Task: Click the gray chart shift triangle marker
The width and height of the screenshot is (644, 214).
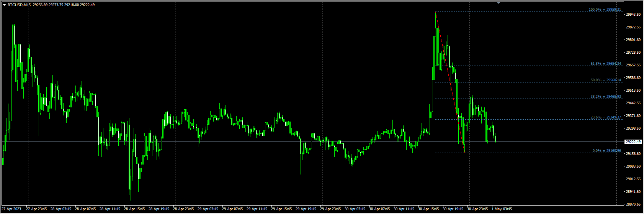Action: (499, 3)
